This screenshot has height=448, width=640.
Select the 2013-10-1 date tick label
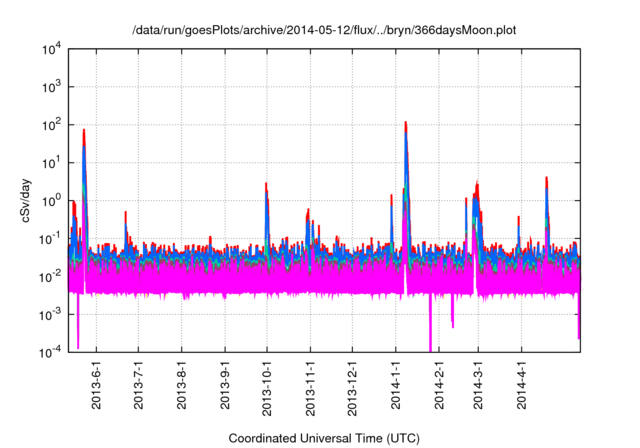pos(267,391)
